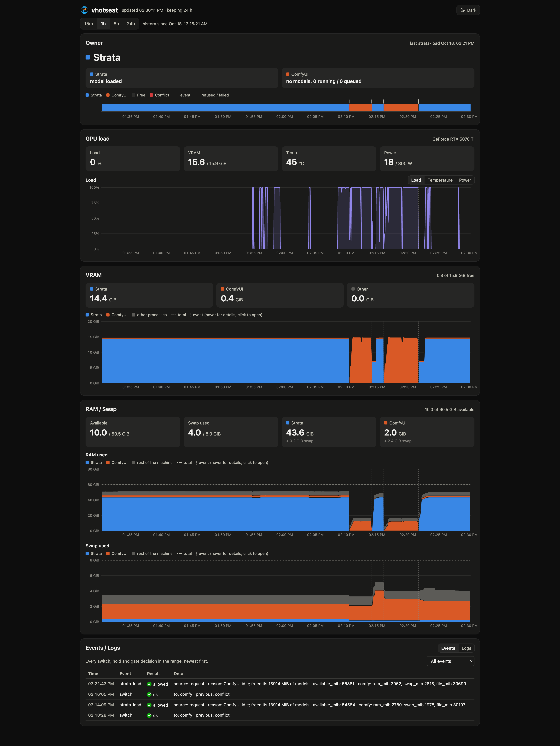Click 0.3 of 15.9 GiB free text

[455, 275]
